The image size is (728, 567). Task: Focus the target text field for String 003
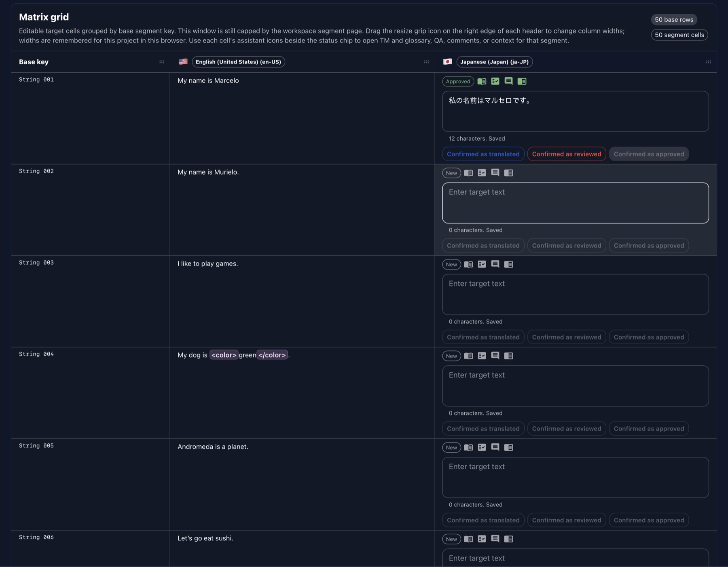[575, 295]
